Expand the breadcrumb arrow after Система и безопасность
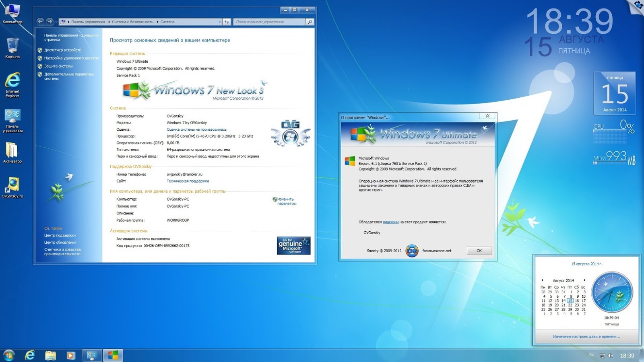The image size is (644, 362). 157,22
